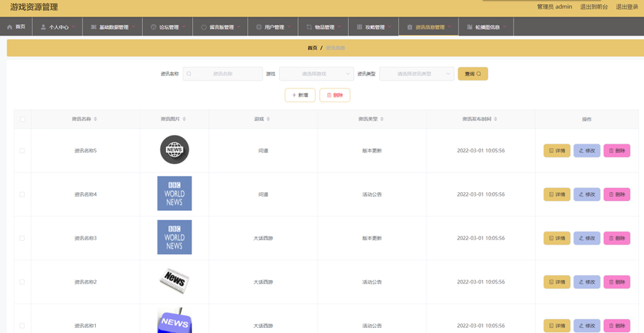The height and width of the screenshot is (333, 644).
Task: Check the box for 资讯名称3
Action: 22,238
